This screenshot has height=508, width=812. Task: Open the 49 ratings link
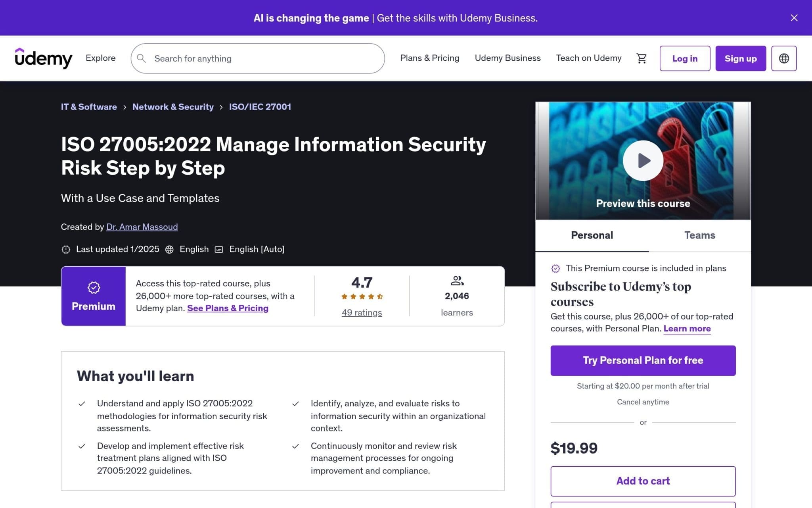coord(362,312)
